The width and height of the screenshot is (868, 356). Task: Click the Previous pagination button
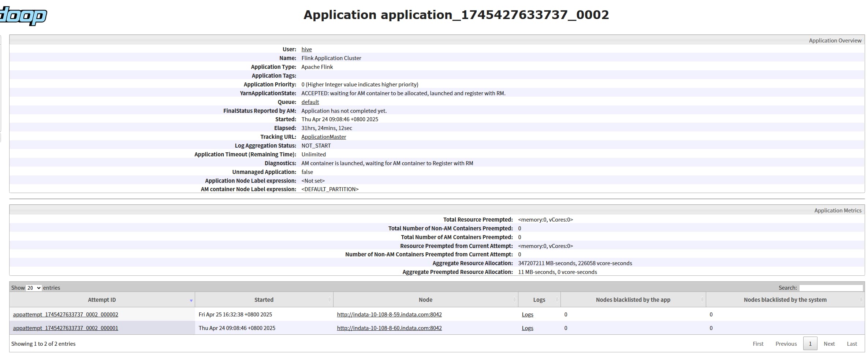[x=786, y=344]
